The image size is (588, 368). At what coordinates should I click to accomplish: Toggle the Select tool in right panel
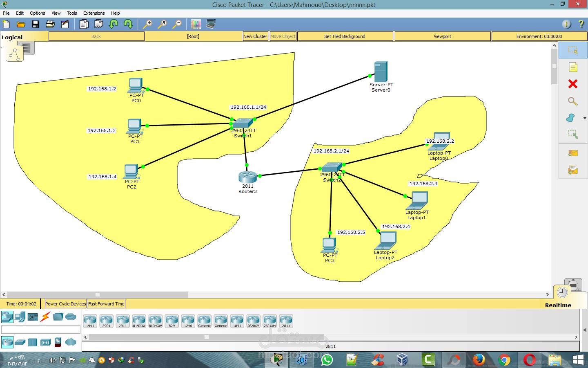[x=573, y=50]
